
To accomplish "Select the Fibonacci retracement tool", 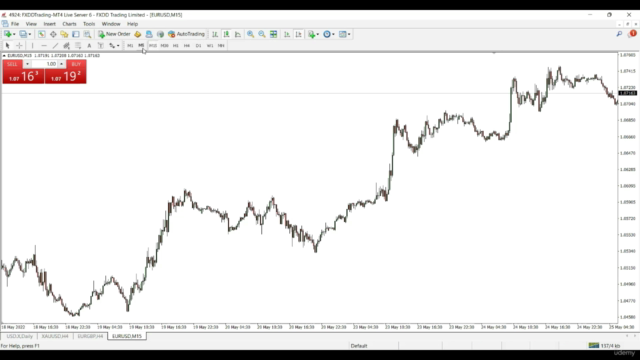I will [78, 46].
